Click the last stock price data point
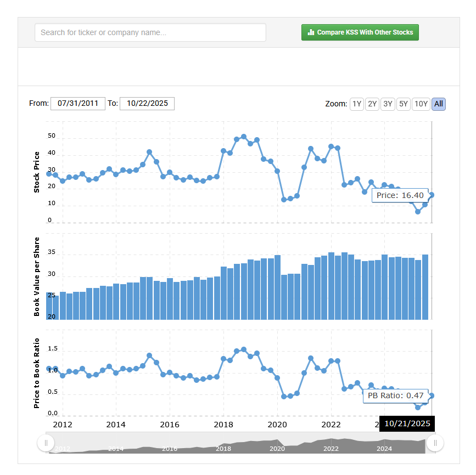The image size is (476, 475). tap(432, 195)
